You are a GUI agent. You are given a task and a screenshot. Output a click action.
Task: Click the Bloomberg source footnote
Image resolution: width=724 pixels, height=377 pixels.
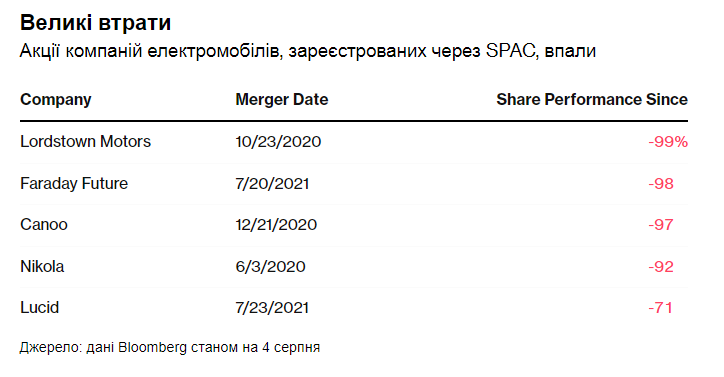point(170,347)
